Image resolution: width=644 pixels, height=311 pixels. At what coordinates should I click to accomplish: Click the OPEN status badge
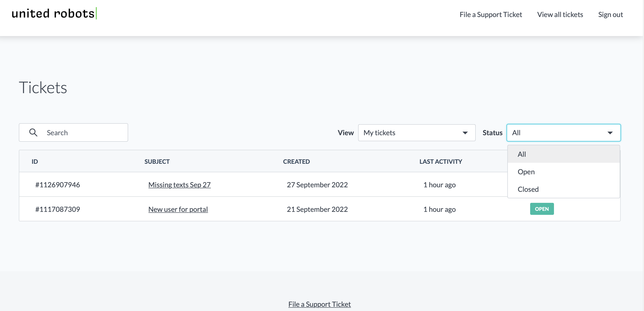(542, 209)
